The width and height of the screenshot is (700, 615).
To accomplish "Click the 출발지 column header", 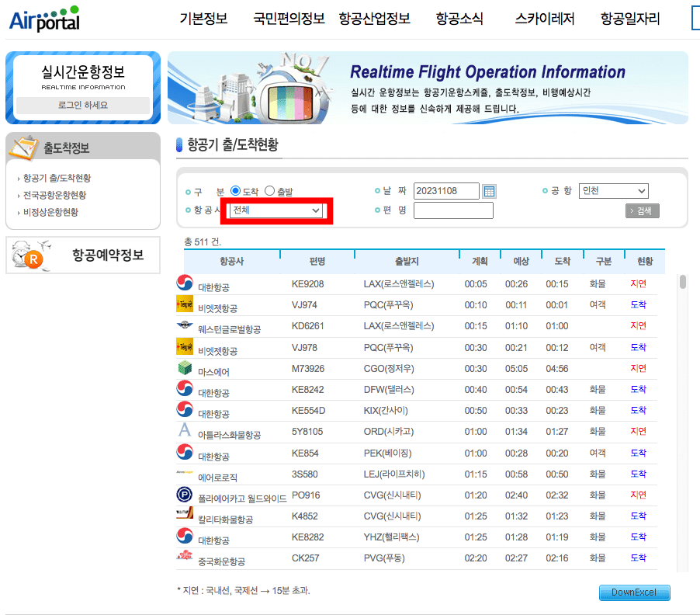I will pyautogui.click(x=407, y=261).
